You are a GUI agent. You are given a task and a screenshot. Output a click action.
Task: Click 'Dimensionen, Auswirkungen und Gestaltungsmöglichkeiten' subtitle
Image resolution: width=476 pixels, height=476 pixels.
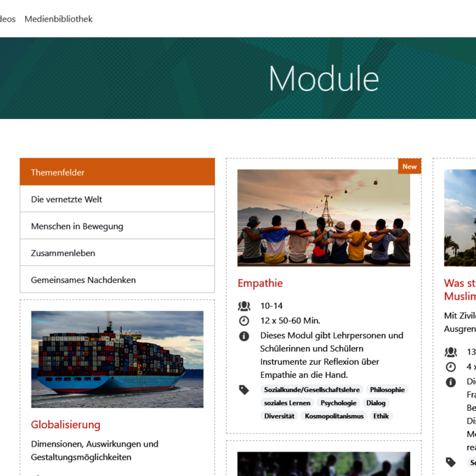[x=94, y=451]
